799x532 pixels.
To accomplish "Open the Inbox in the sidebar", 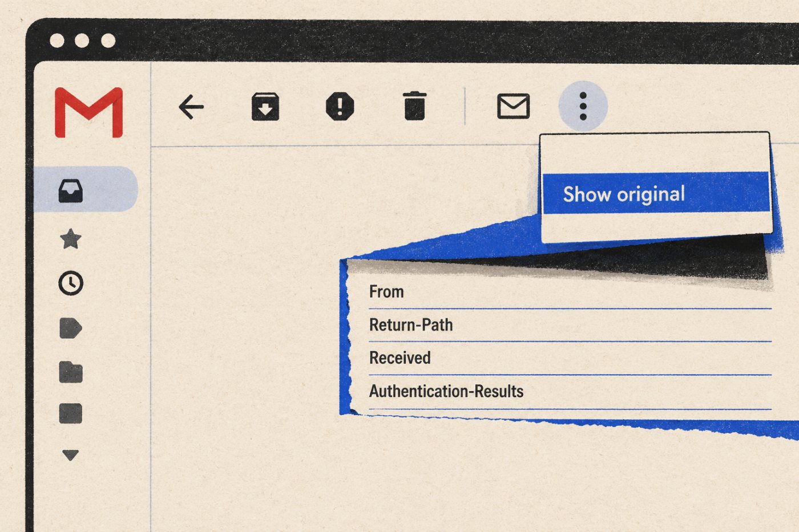I will [86, 189].
